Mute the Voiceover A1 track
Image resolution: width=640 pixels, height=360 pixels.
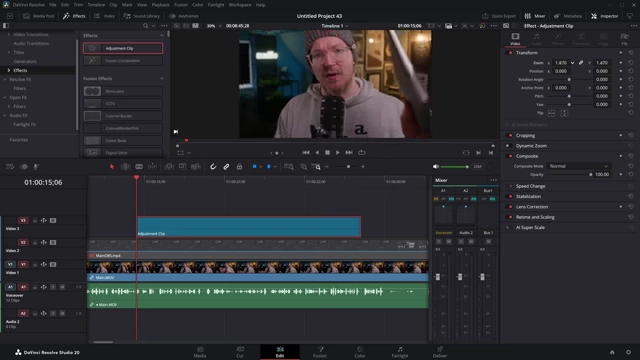(62, 287)
